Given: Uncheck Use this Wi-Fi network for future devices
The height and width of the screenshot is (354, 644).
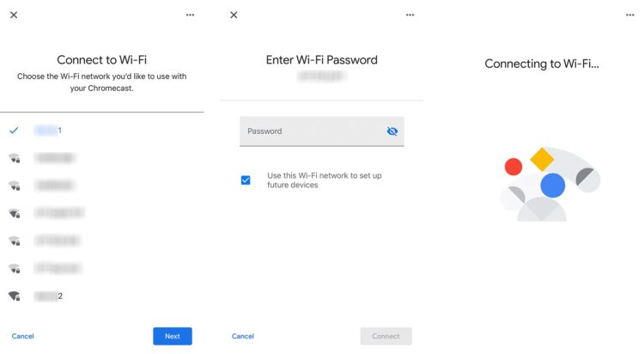Looking at the screenshot, I should 246,180.
